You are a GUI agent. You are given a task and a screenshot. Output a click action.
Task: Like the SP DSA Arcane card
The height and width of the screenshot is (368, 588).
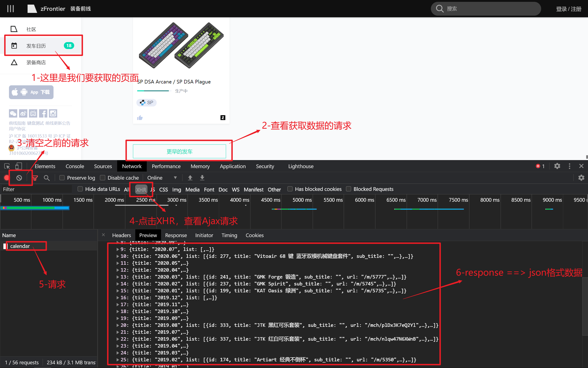[140, 118]
